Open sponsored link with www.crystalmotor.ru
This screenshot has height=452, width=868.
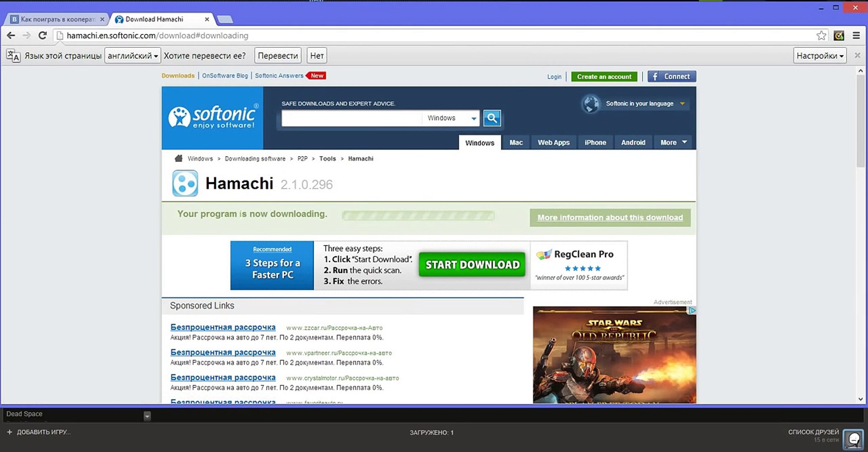point(223,378)
